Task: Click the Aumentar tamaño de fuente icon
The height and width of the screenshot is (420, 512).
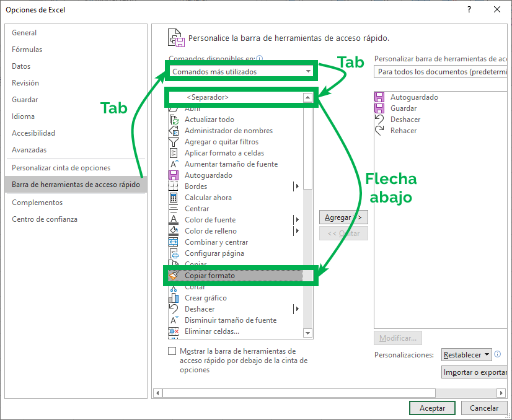Action: click(x=174, y=164)
